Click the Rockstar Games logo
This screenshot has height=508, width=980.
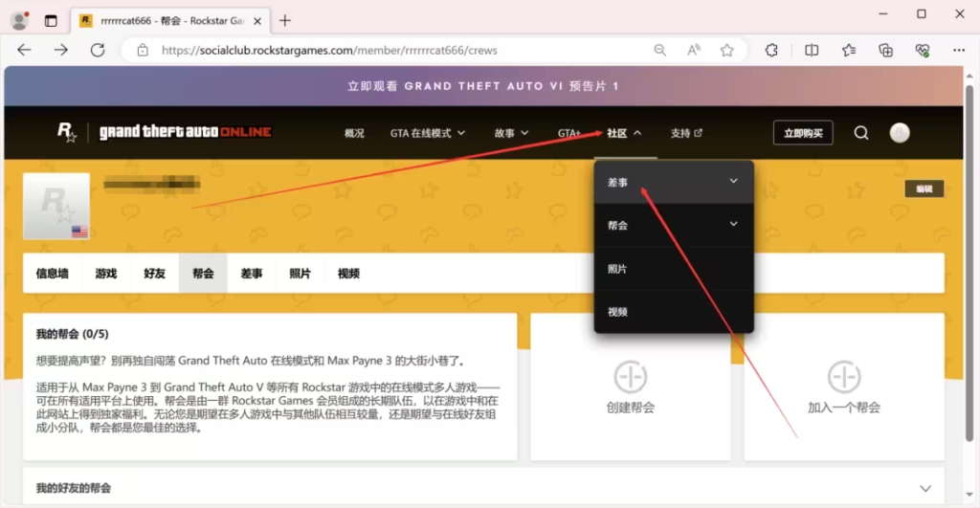[x=67, y=132]
